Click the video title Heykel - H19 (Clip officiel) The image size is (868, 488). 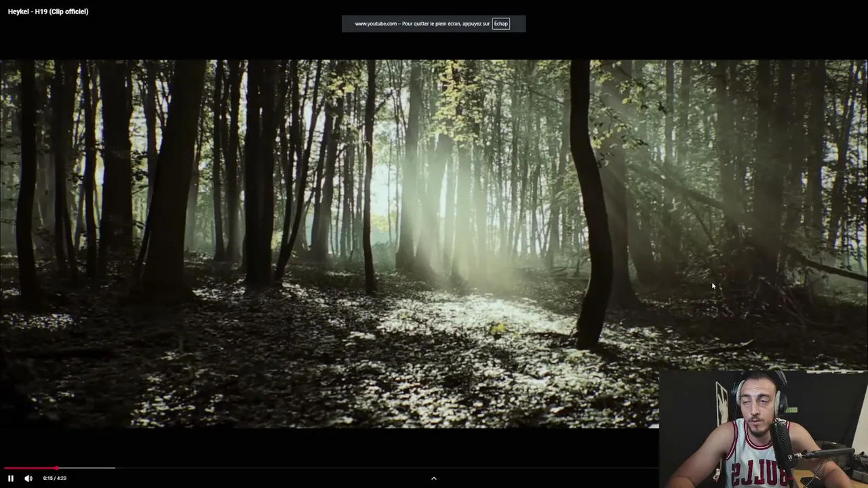click(48, 12)
